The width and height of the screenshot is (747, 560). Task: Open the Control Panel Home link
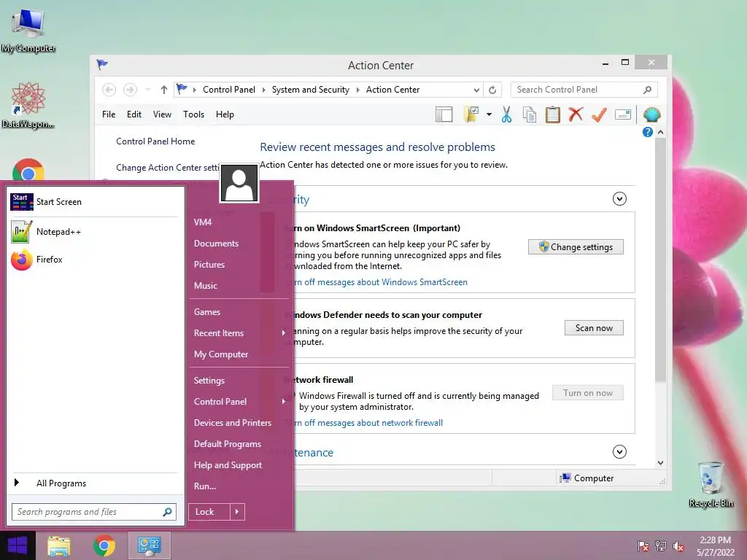coord(155,141)
